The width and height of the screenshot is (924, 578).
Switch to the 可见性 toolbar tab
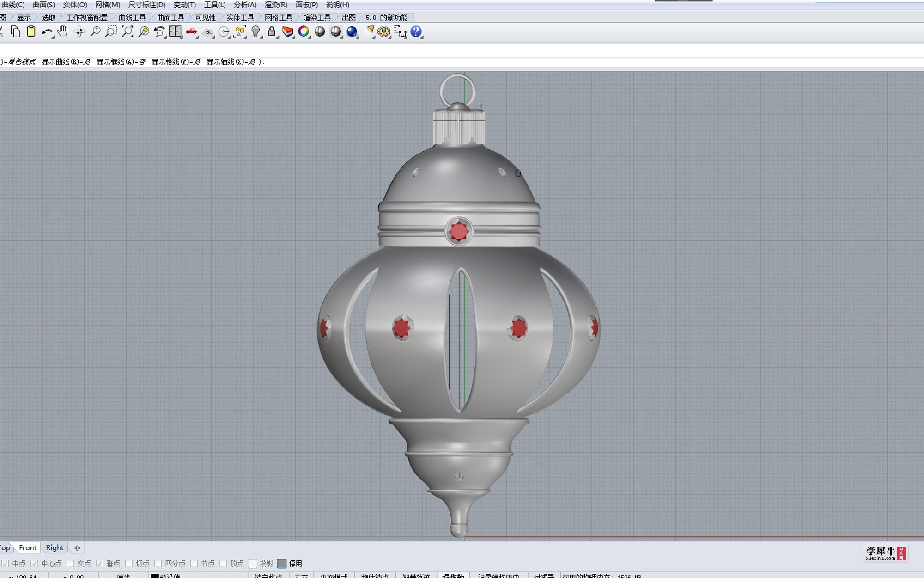click(205, 18)
